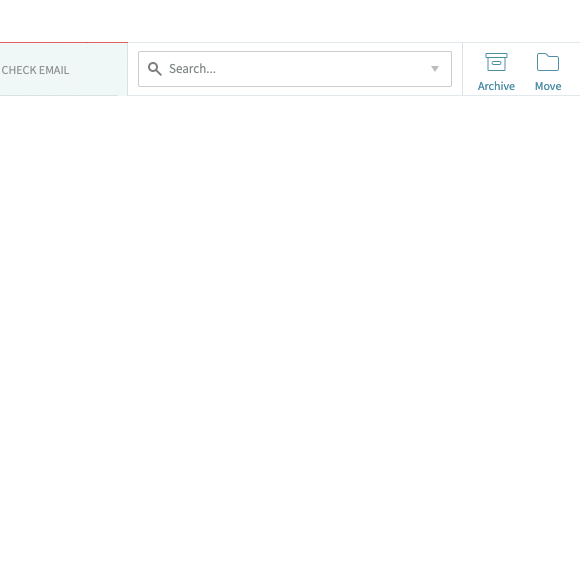This screenshot has height=580, width=580.
Task: Start a search via the magnifier icon
Action: [x=155, y=69]
